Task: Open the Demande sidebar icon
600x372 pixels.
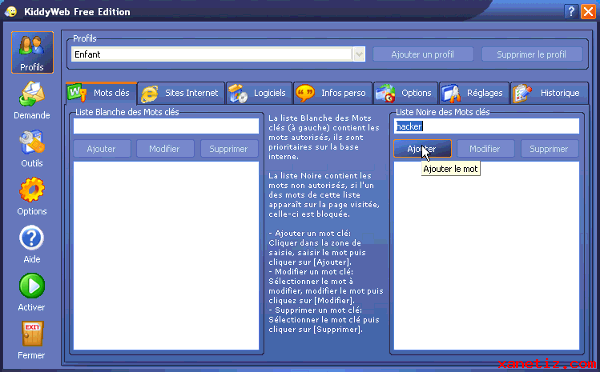Action: 32,100
